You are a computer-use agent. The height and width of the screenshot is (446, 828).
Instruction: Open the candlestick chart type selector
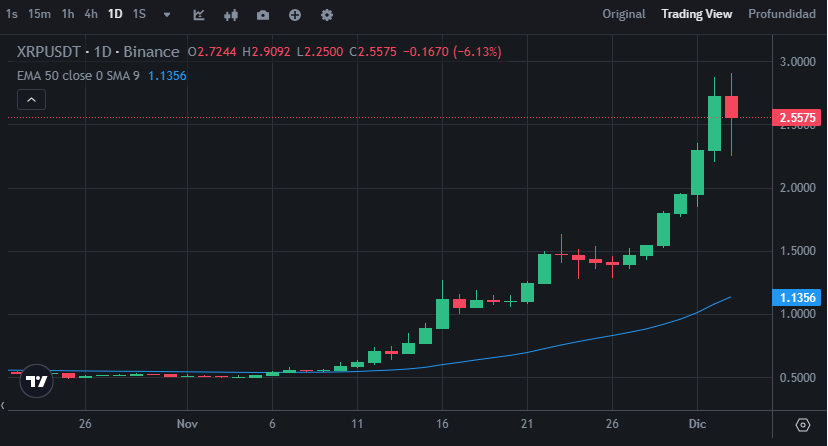(x=231, y=15)
